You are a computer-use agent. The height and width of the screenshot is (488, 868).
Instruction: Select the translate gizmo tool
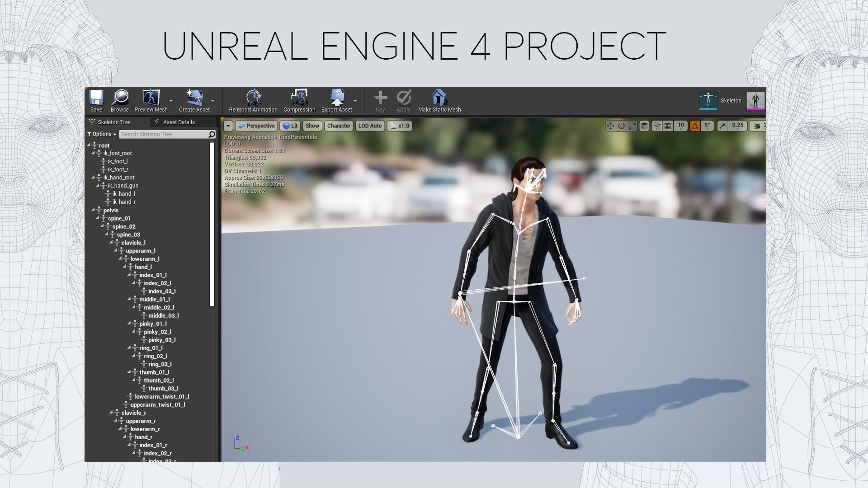[610, 126]
